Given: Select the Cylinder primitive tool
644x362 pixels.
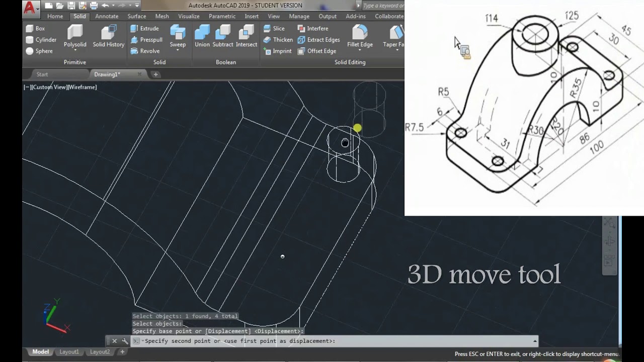Looking at the screenshot, I should (x=41, y=40).
